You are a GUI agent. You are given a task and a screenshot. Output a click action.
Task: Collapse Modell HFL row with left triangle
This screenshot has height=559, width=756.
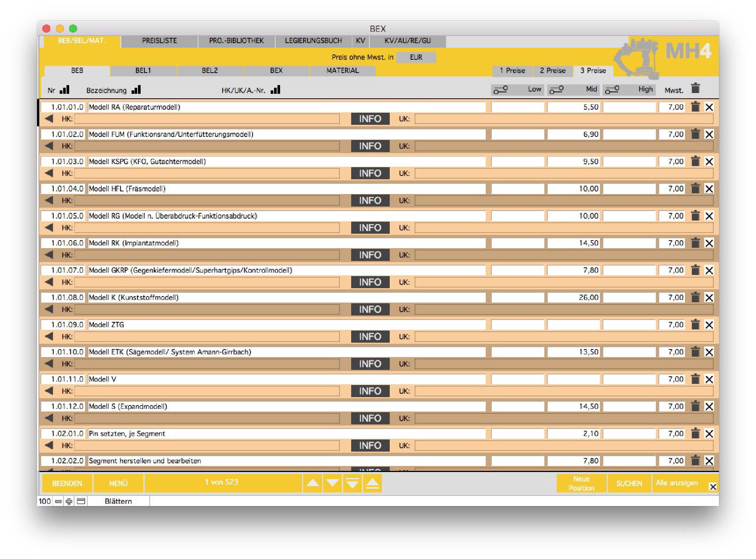[49, 200]
